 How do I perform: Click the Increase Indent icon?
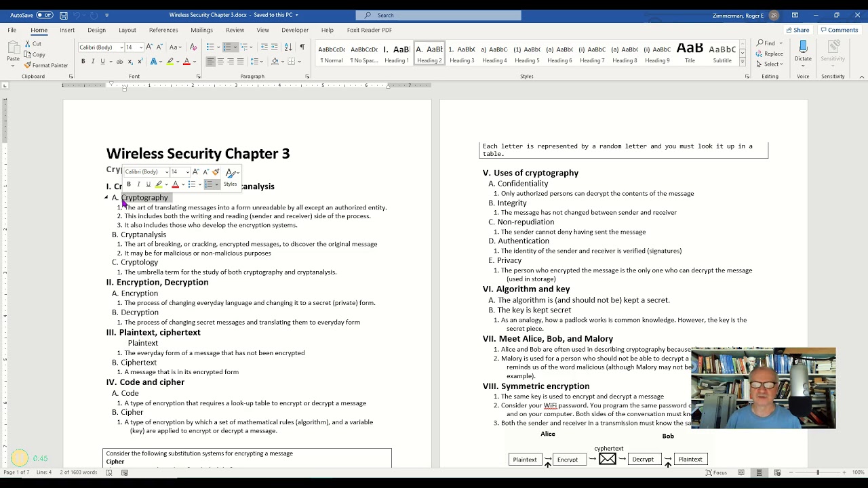pyautogui.click(x=274, y=47)
